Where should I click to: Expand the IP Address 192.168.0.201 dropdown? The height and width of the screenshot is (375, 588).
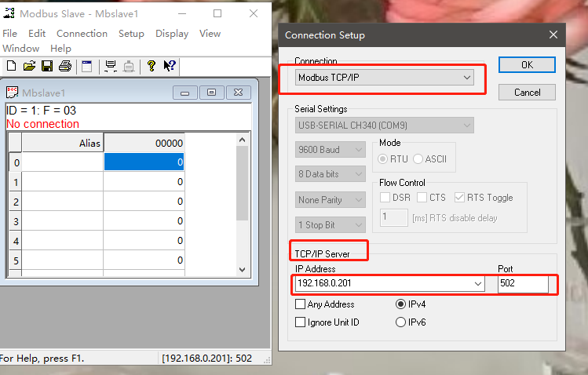tap(478, 283)
